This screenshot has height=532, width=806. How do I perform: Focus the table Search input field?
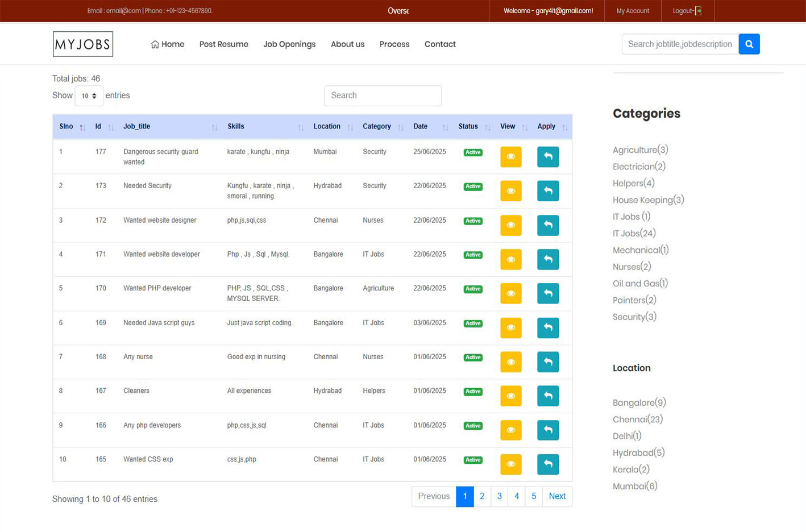click(383, 95)
